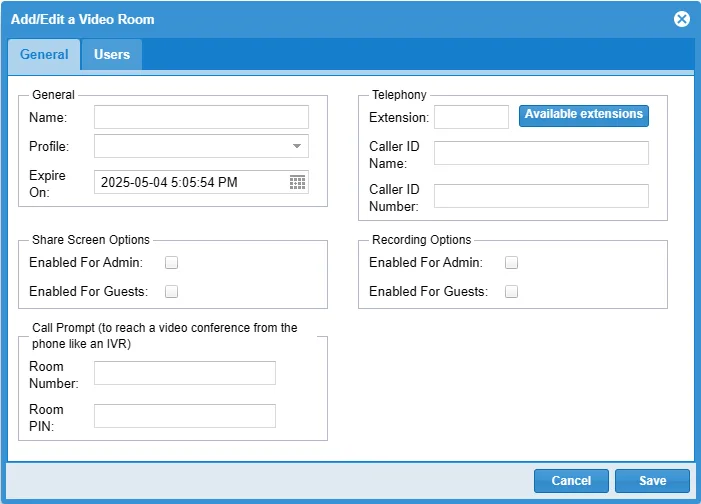Cancel the video room changes
This screenshot has width=701, height=504.
571,481
